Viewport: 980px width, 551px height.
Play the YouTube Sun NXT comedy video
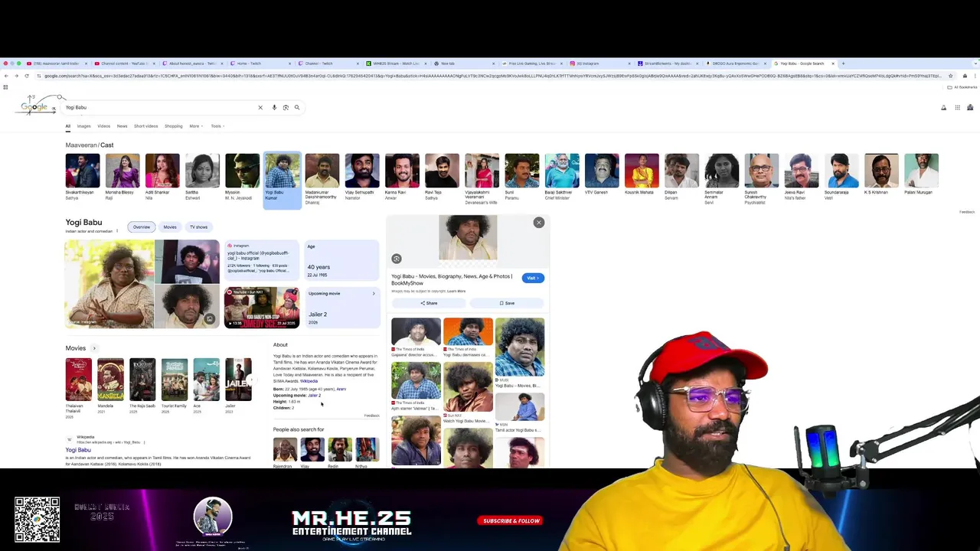[x=262, y=308]
